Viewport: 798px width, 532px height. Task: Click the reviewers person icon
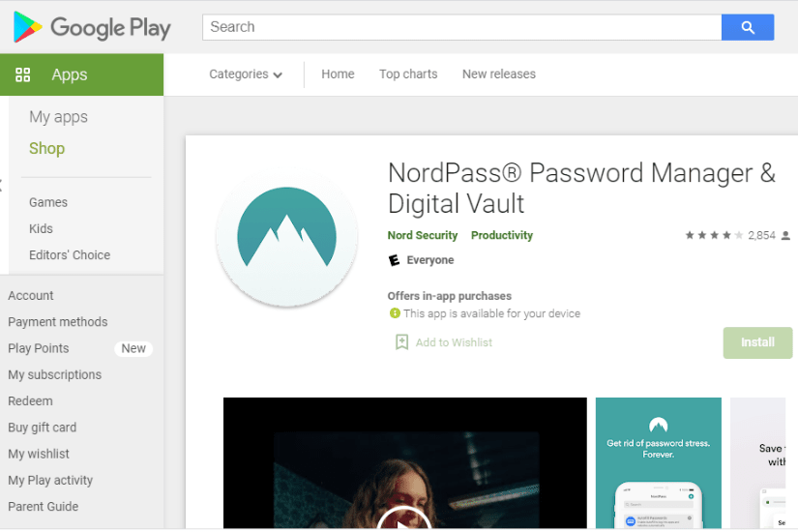(785, 235)
